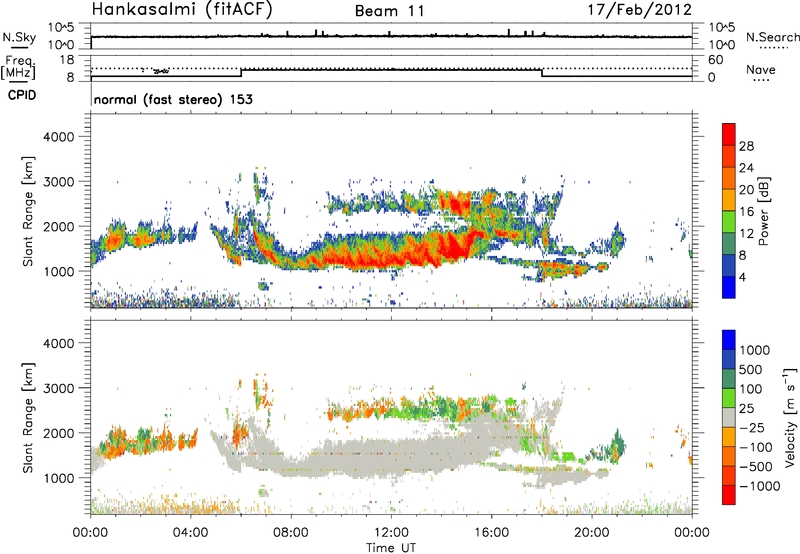Select the light green 12–16 dB power segment

coord(729,222)
